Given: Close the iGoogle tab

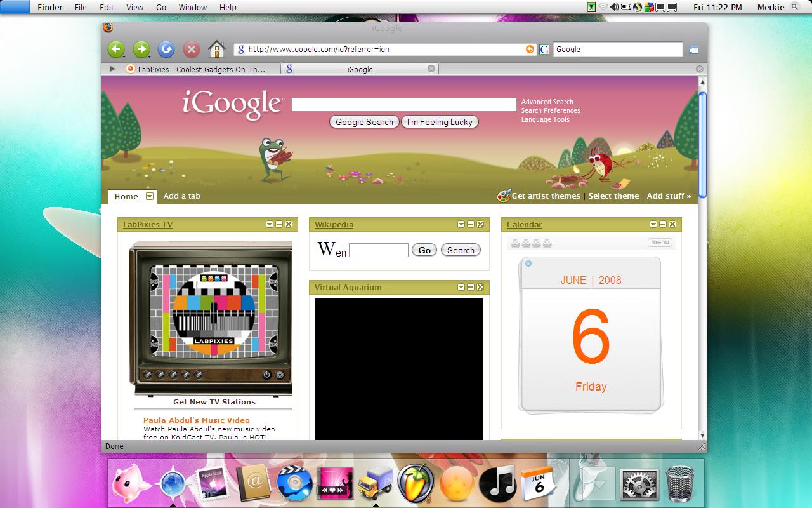Looking at the screenshot, I should [x=431, y=69].
